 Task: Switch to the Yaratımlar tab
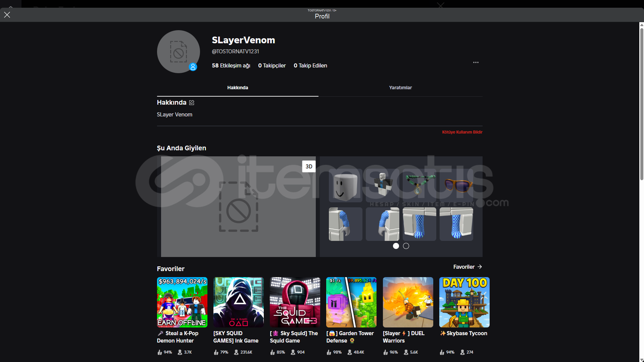tap(400, 88)
